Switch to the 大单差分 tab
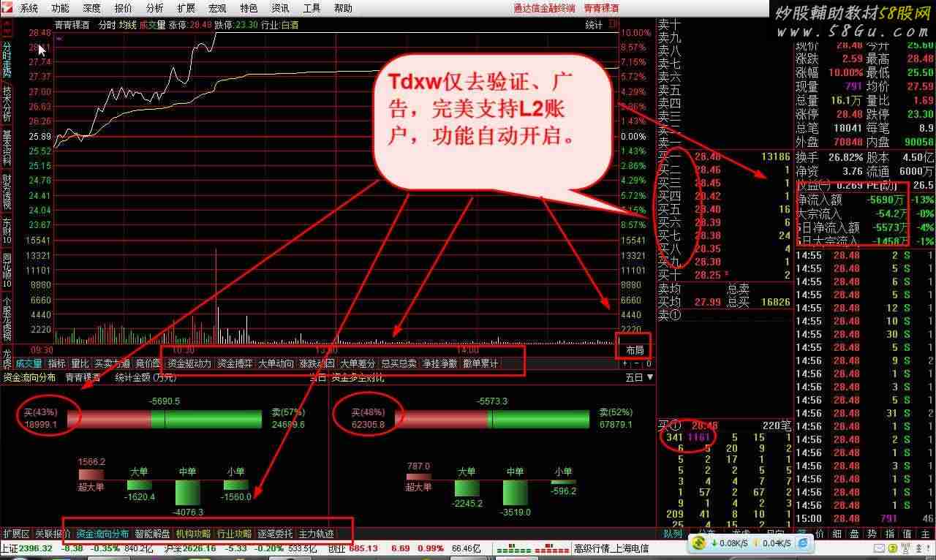Image resolution: width=936 pixels, height=560 pixels. [358, 363]
